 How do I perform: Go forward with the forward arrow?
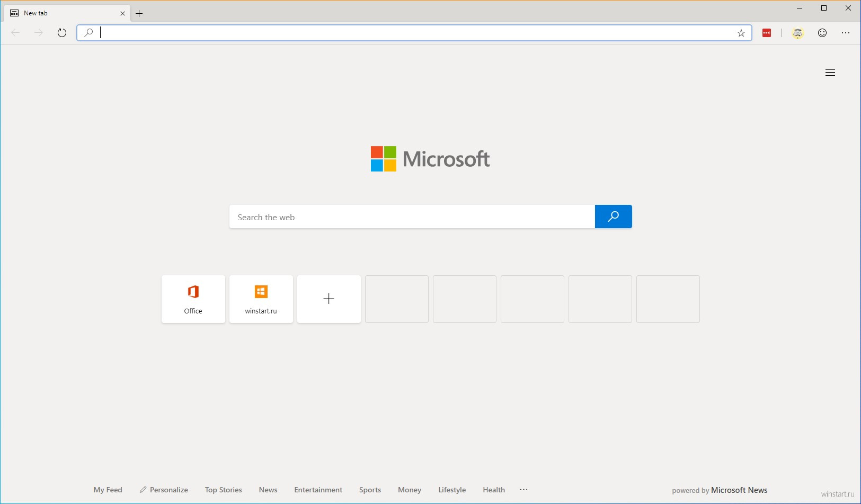39,33
